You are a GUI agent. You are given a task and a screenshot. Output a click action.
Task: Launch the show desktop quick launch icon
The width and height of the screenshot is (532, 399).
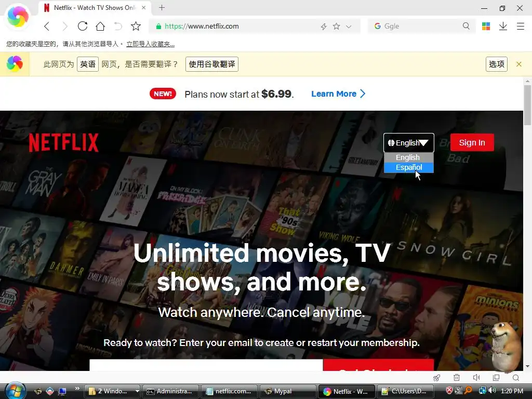(62, 392)
